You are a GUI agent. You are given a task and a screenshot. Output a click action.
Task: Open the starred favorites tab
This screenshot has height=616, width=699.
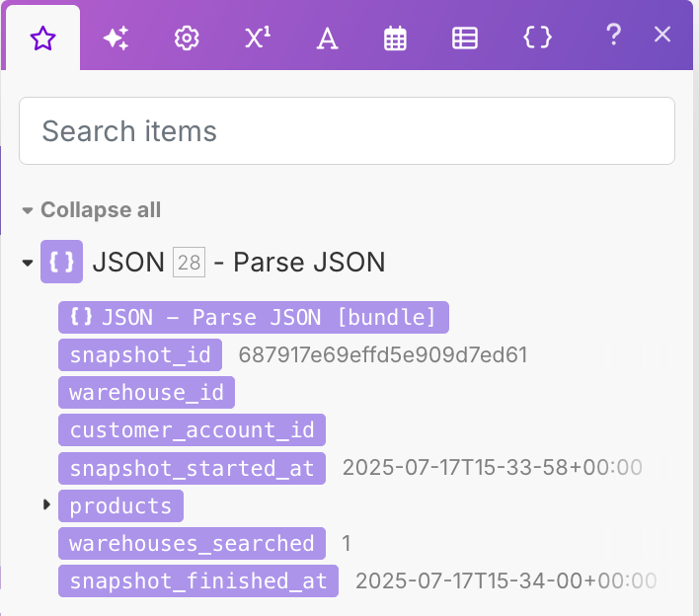point(42,38)
